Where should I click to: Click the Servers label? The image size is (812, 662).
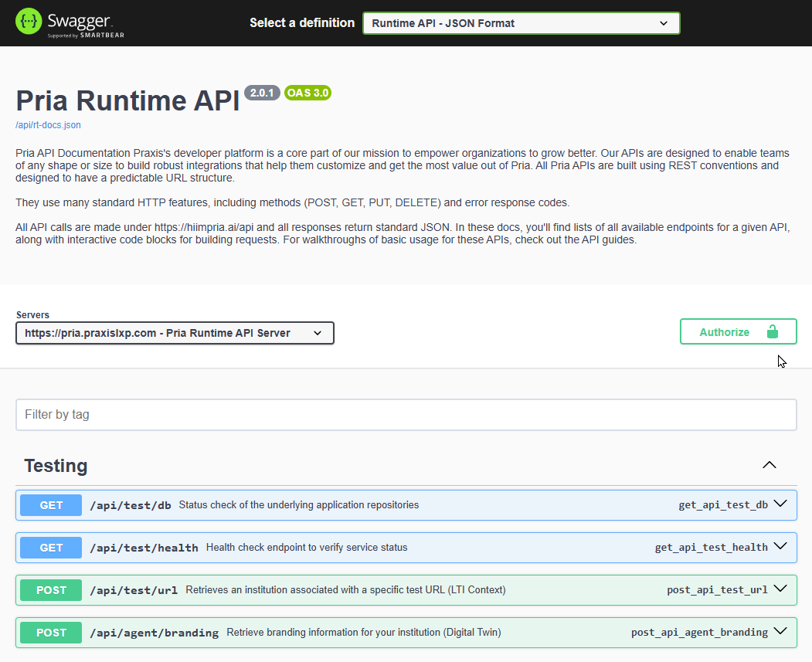tap(32, 314)
